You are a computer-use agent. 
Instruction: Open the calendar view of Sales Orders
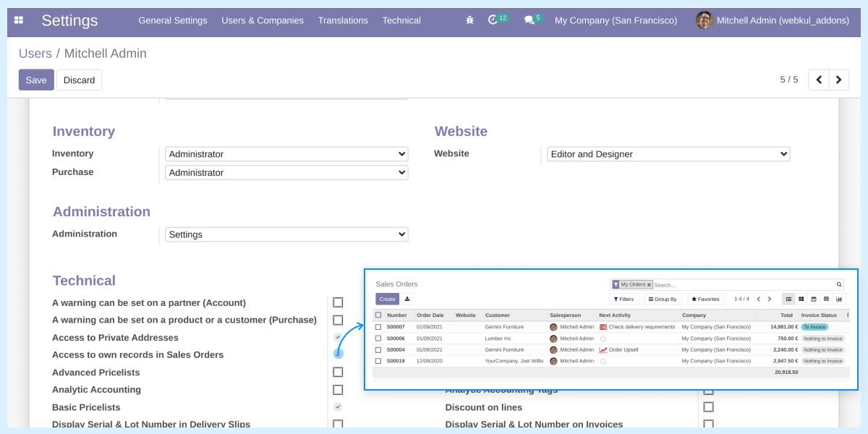point(814,299)
